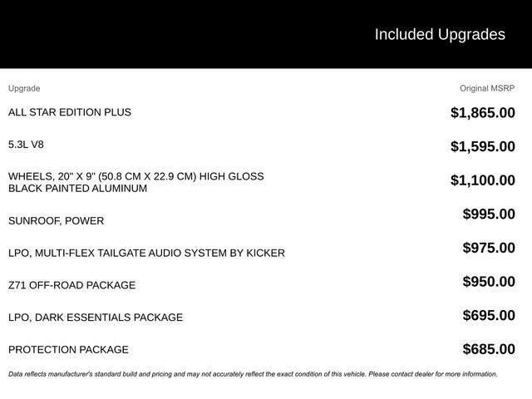532x399 pixels.
Task: Select the Sunroof, Power upgrade
Action: (x=56, y=221)
